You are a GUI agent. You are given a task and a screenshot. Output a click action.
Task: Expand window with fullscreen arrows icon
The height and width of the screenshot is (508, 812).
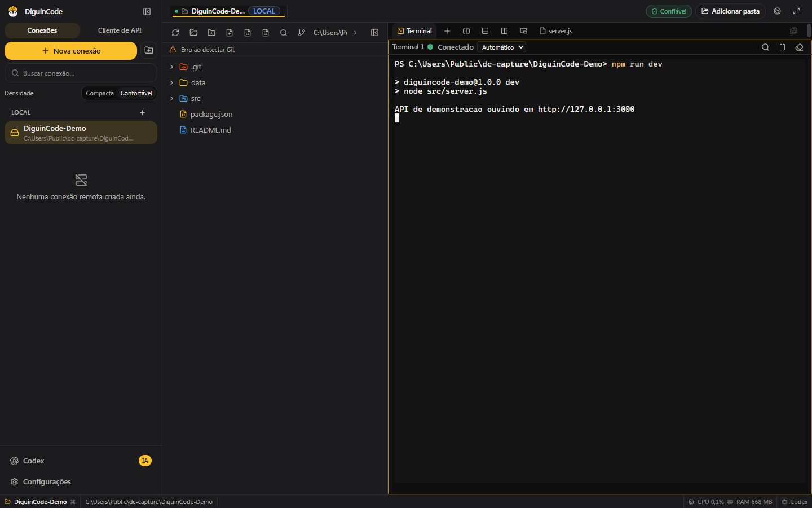[x=796, y=11]
